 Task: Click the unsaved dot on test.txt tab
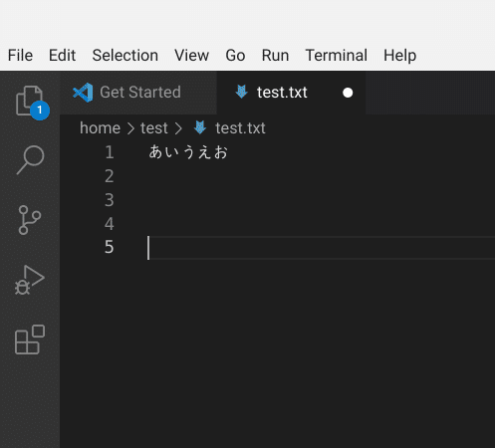(348, 93)
